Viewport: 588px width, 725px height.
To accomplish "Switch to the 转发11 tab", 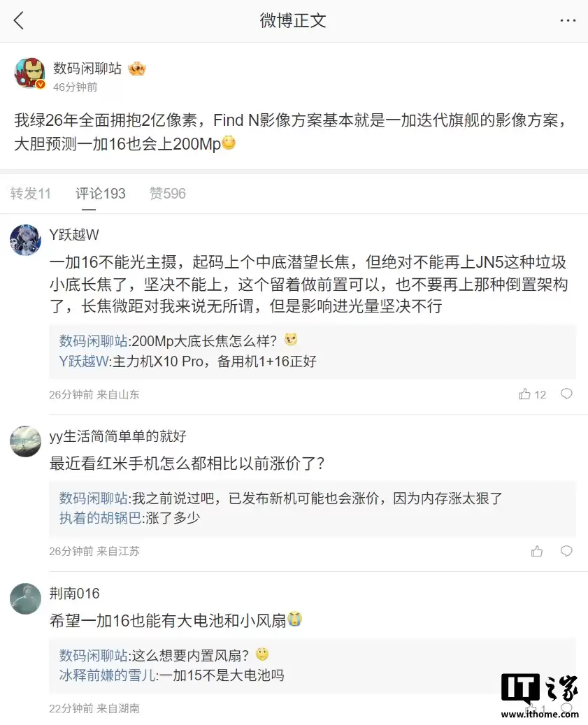I will coord(30,194).
